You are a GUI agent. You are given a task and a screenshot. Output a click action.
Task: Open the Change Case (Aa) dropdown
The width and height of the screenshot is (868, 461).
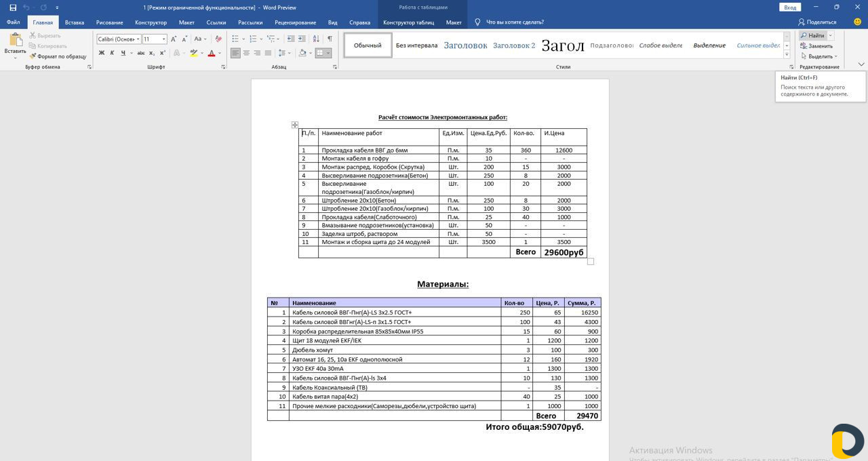click(x=200, y=39)
